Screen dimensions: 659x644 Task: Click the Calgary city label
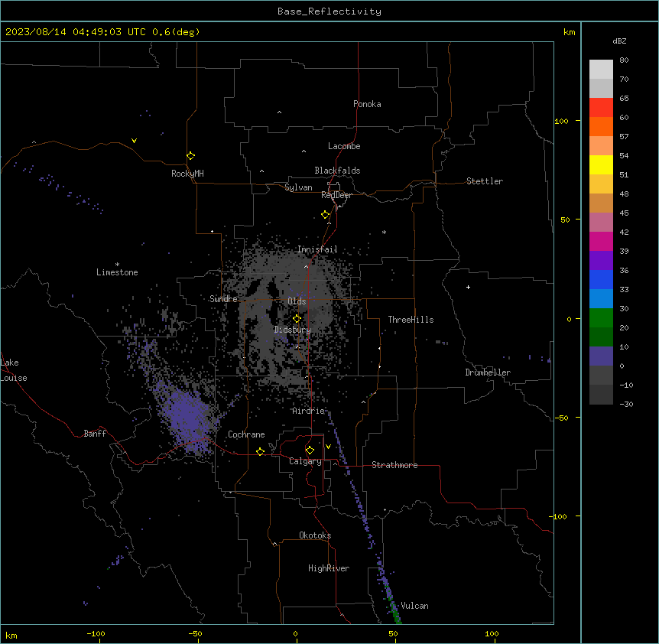(305, 461)
